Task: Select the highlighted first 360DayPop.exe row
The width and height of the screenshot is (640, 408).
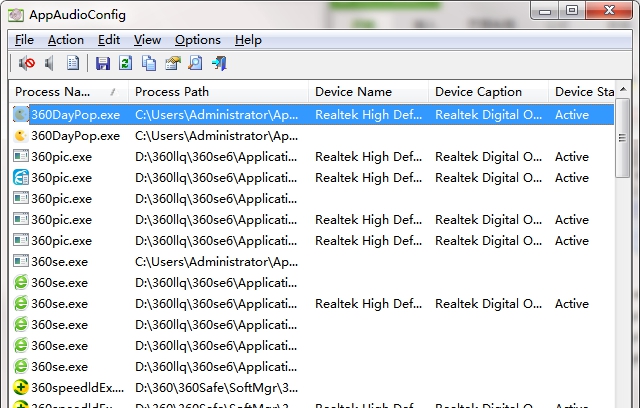Action: click(x=75, y=115)
